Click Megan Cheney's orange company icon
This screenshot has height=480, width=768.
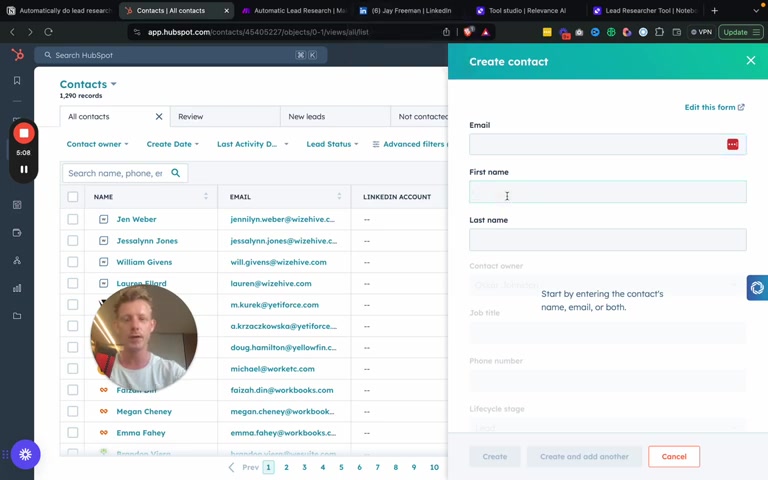point(103,411)
